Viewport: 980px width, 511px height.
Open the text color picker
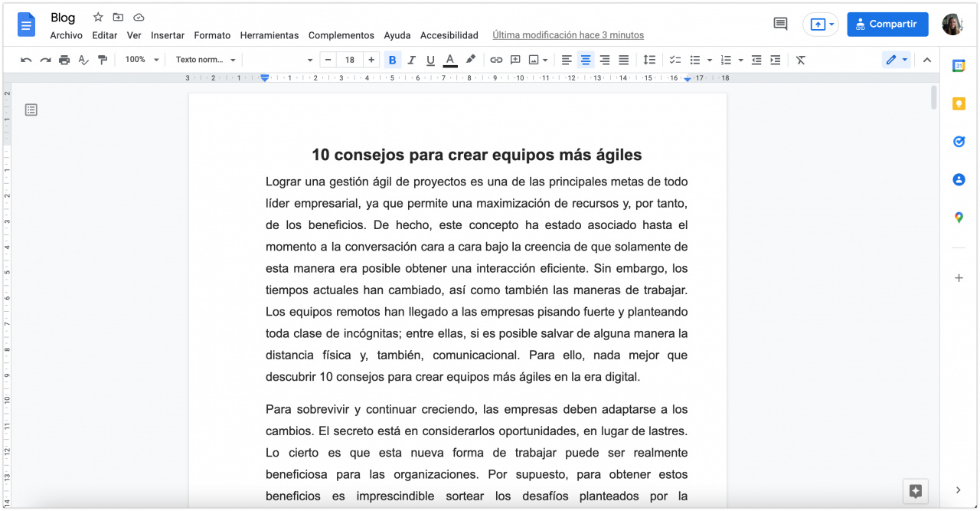coord(450,60)
